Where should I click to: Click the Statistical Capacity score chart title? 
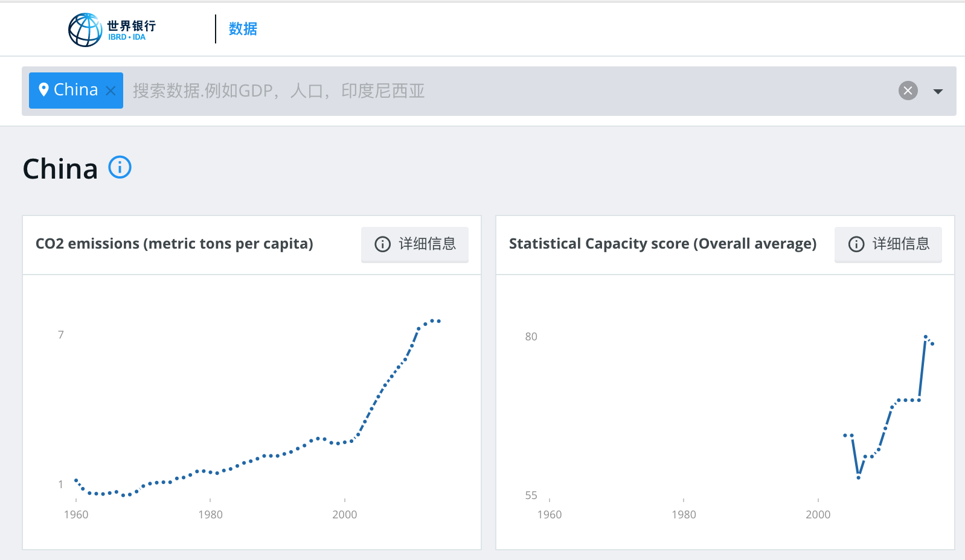[662, 244]
